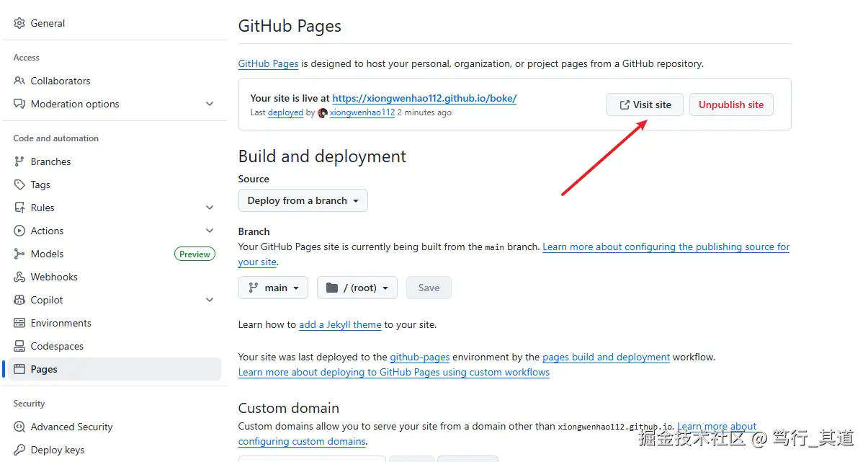Click xiongwenhao112 avatar image
Screen dimensions: 868x462
(x=323, y=113)
